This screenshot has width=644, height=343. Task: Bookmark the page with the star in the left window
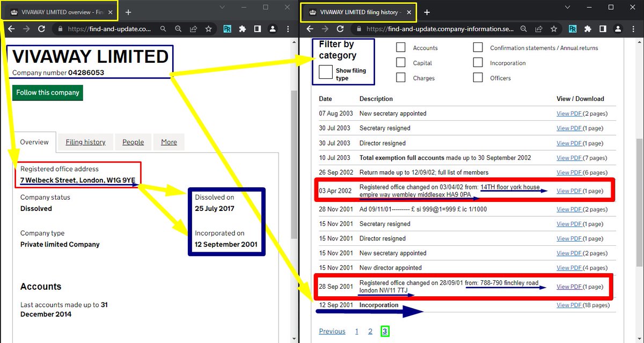pyautogui.click(x=209, y=29)
